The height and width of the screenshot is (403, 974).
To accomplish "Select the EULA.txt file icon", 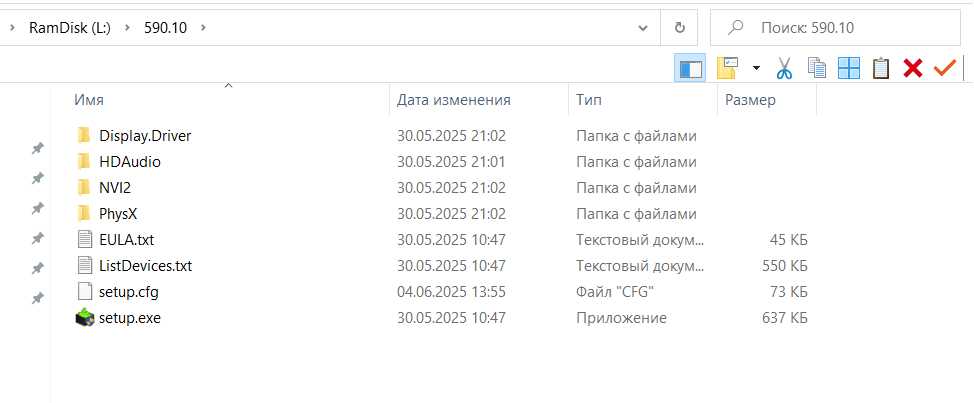I will click(84, 240).
